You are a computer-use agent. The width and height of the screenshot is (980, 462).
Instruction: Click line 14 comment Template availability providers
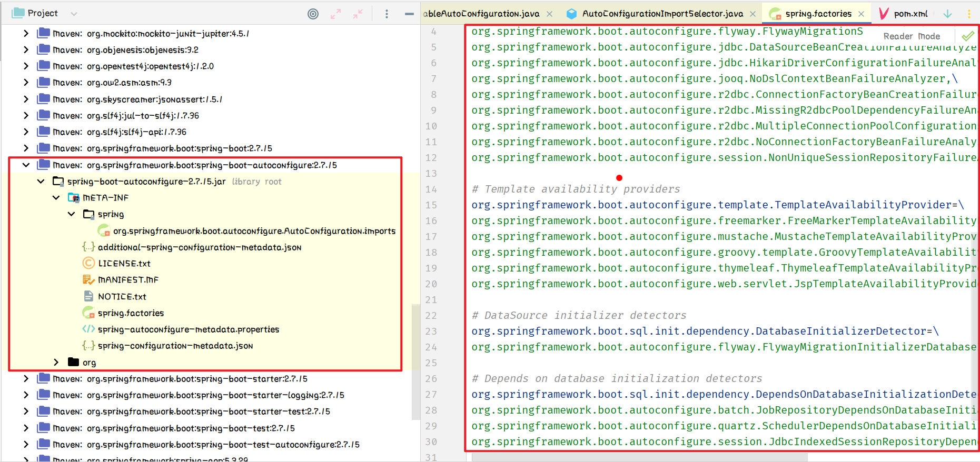576,189
